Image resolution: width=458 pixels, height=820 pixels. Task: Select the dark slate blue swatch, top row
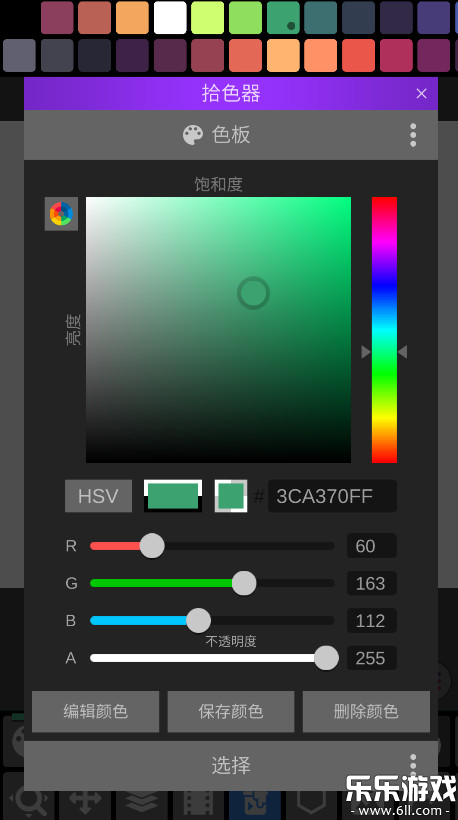click(358, 17)
